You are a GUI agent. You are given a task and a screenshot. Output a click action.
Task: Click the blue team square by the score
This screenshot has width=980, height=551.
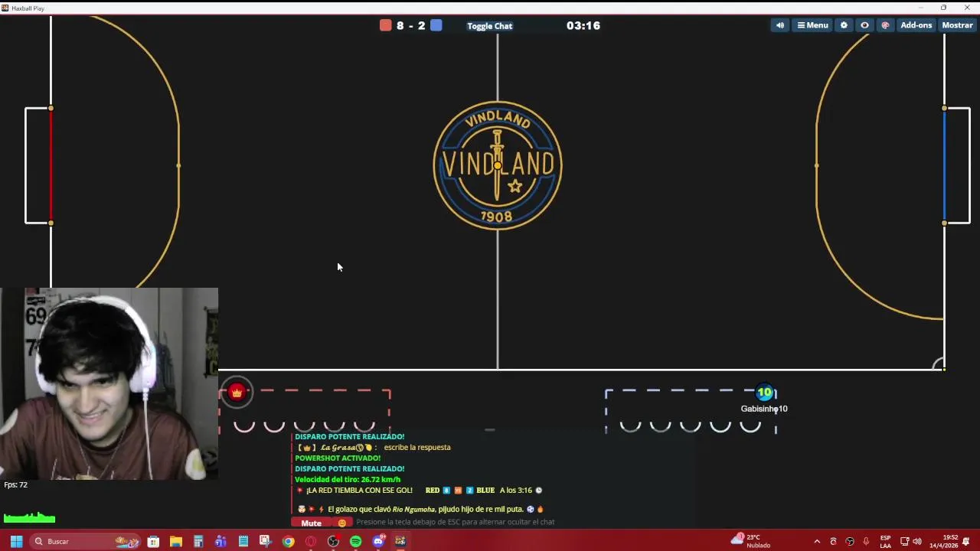[x=436, y=25]
